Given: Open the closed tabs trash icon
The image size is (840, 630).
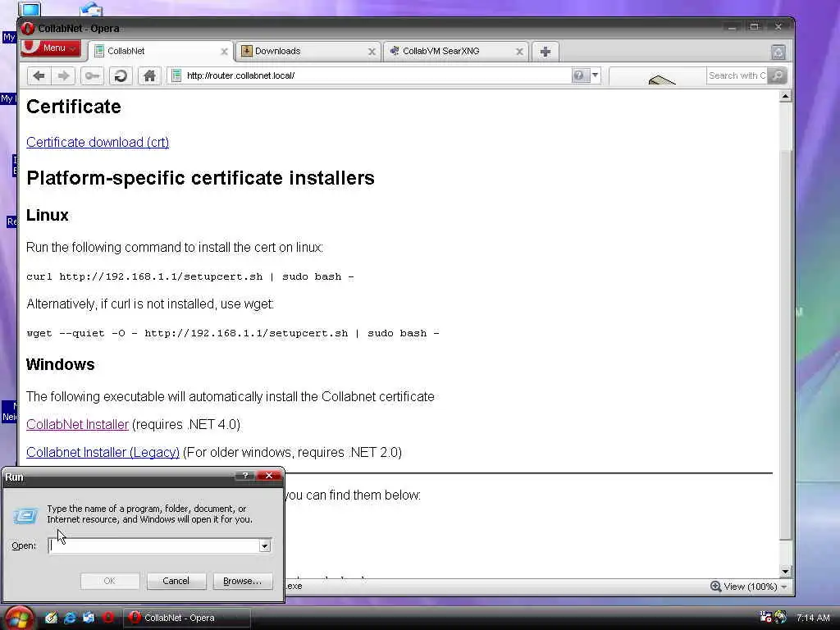Looking at the screenshot, I should click(x=778, y=52).
